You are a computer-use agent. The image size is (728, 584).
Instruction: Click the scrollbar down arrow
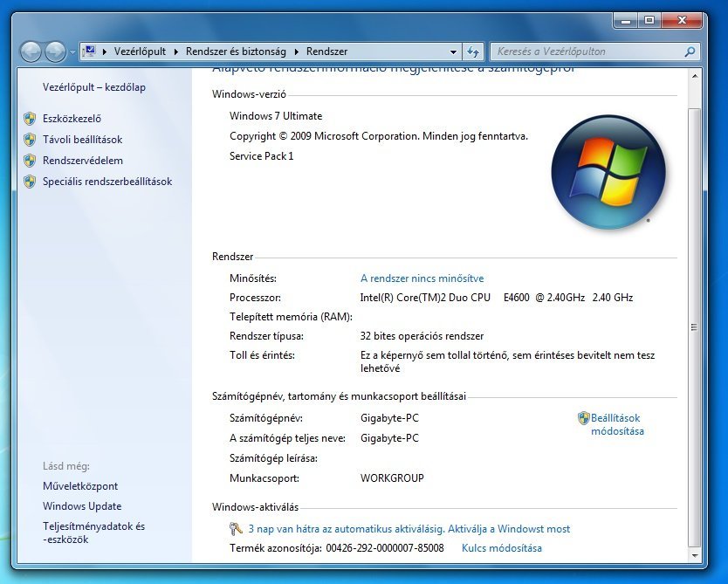[695, 555]
